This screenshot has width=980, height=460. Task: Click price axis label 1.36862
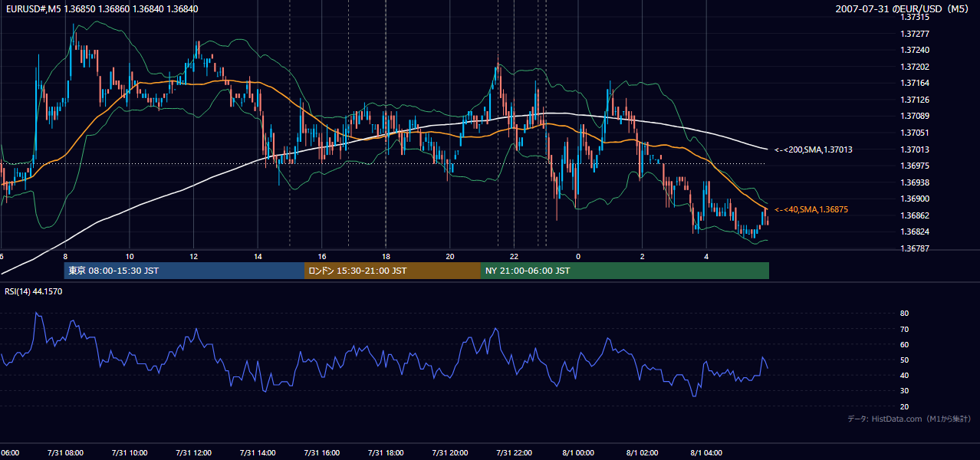[915, 215]
